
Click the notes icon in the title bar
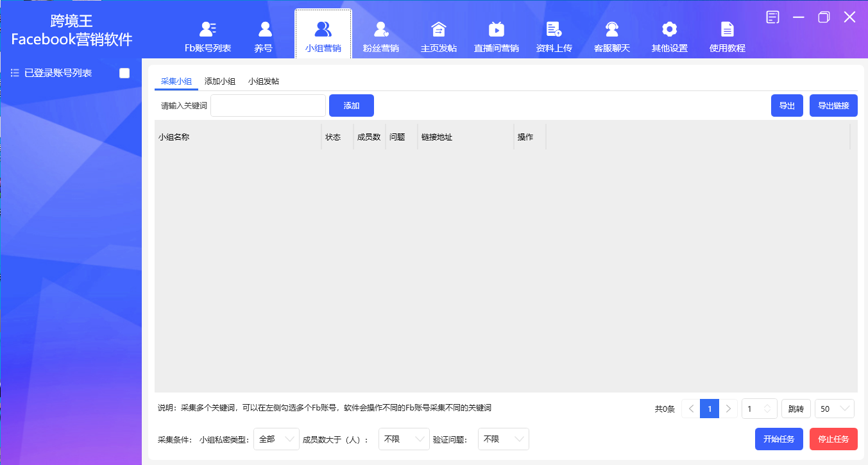click(x=772, y=18)
